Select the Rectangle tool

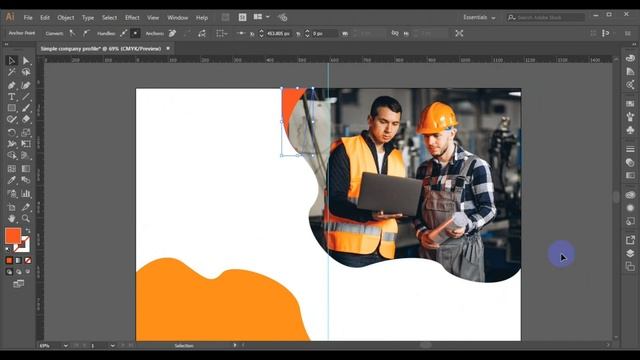coord(11,108)
